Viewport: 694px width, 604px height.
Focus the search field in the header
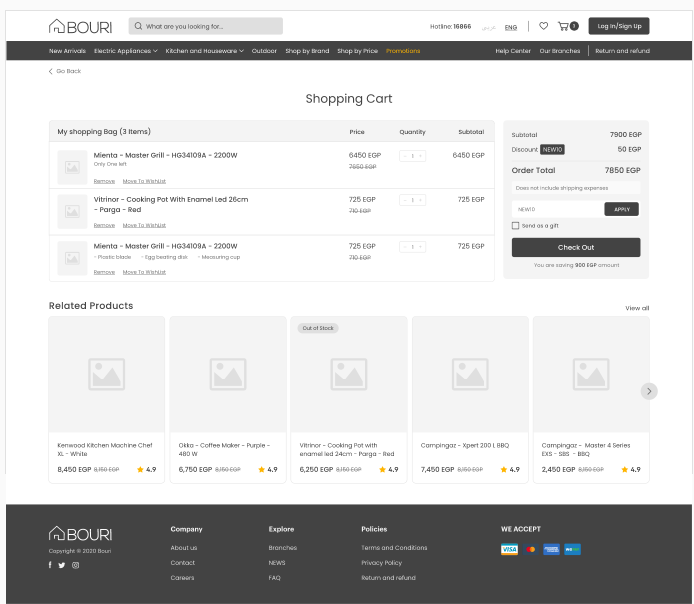205,26
